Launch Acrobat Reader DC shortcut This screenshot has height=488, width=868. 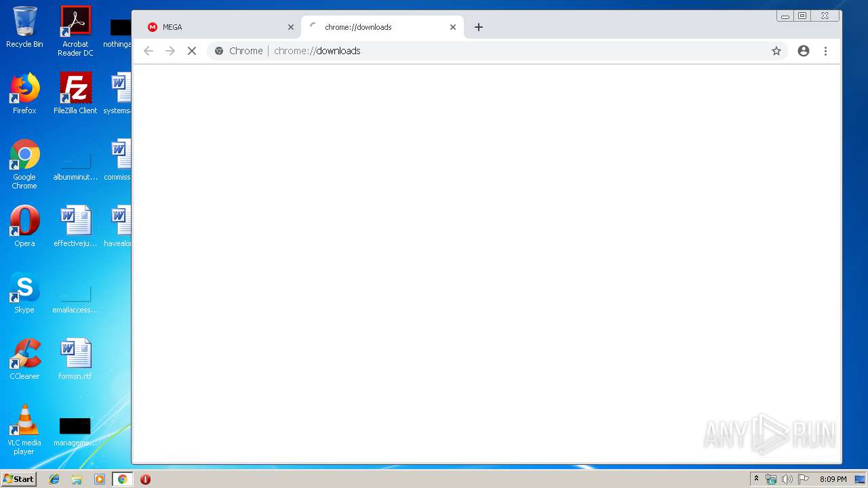pos(75,31)
